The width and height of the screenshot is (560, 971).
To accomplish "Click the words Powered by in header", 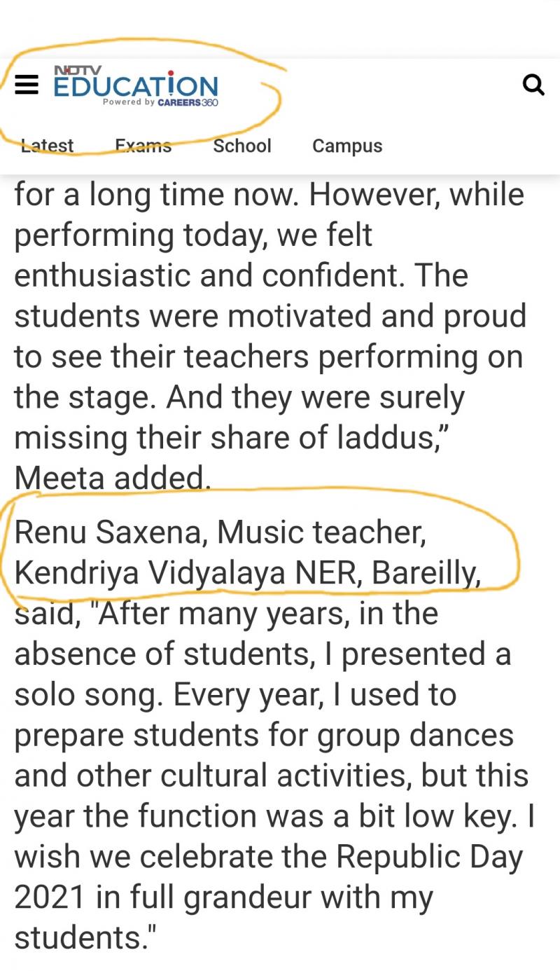I will point(129,102).
